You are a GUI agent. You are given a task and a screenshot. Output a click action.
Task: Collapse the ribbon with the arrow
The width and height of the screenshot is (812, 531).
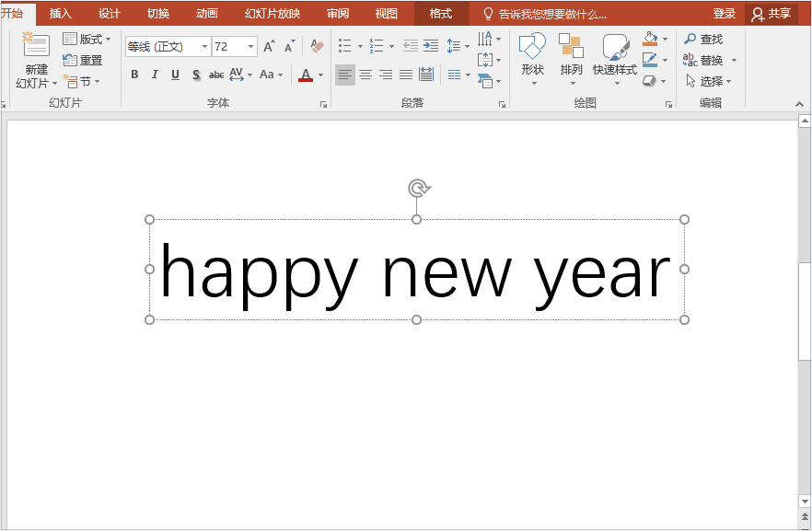(799, 105)
